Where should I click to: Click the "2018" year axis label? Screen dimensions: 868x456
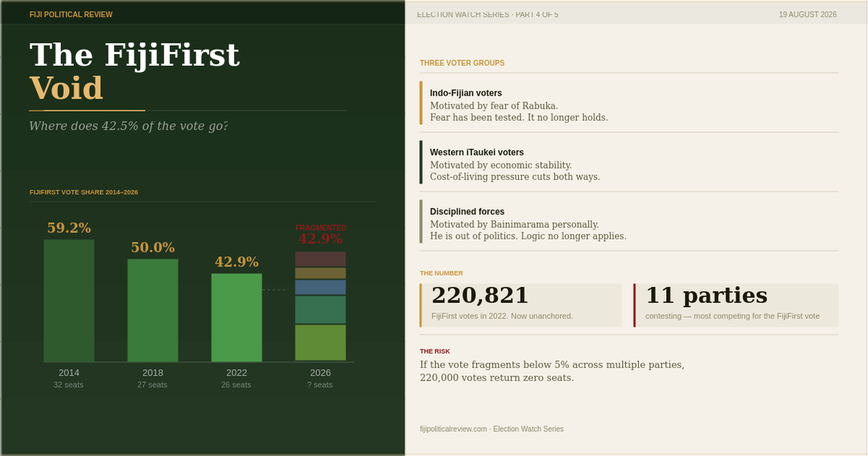(153, 373)
